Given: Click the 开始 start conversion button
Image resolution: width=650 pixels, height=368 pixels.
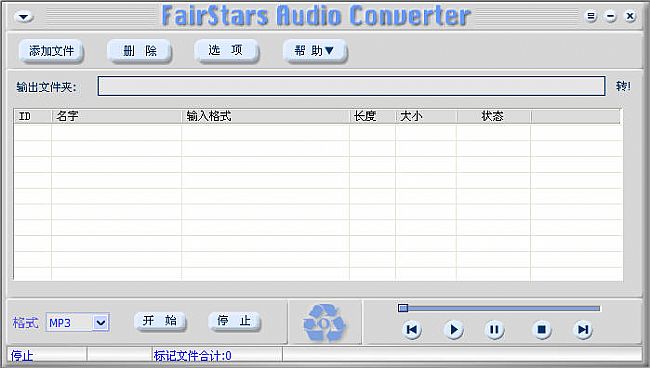Looking at the screenshot, I should tap(160, 321).
